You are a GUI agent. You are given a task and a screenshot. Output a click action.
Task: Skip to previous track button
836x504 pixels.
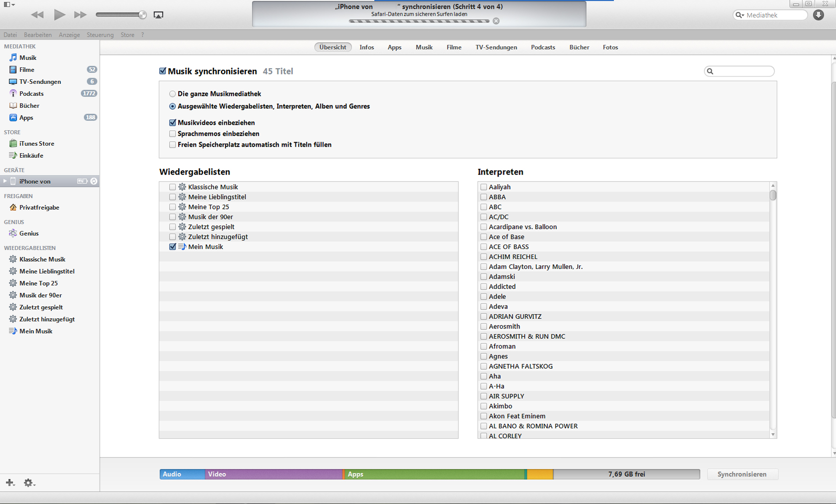[x=37, y=14]
